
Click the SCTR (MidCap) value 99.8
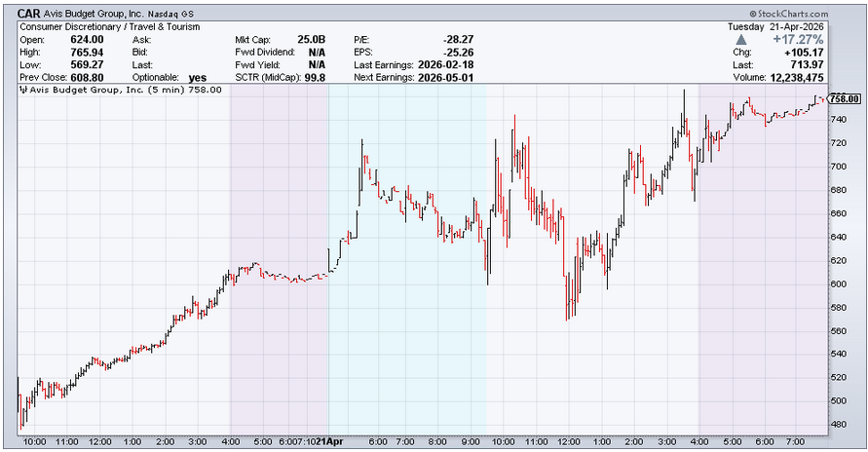pyautogui.click(x=315, y=78)
